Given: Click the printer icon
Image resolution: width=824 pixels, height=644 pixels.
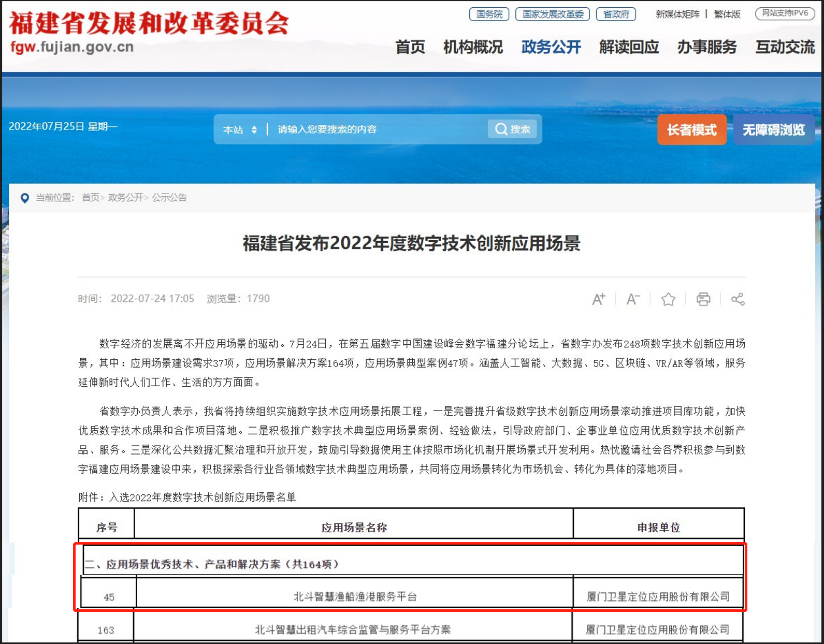Looking at the screenshot, I should pyautogui.click(x=703, y=299).
